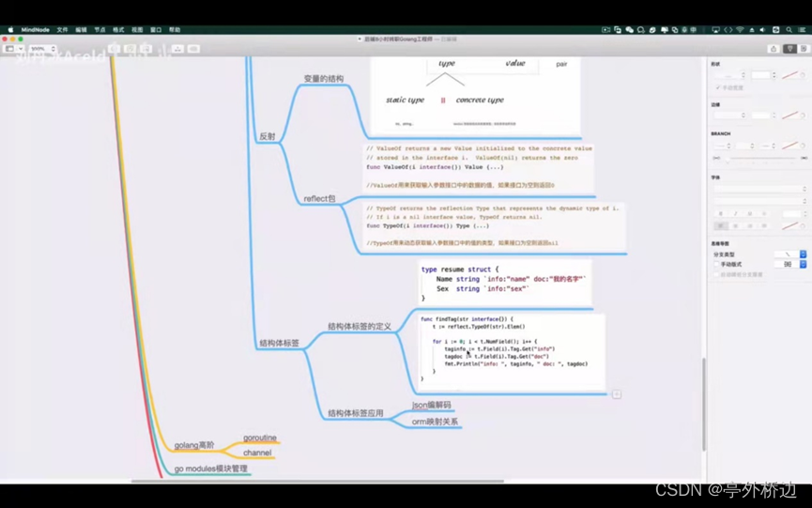Select the json编解码 node
This screenshot has width=812, height=508.
tap(432, 405)
